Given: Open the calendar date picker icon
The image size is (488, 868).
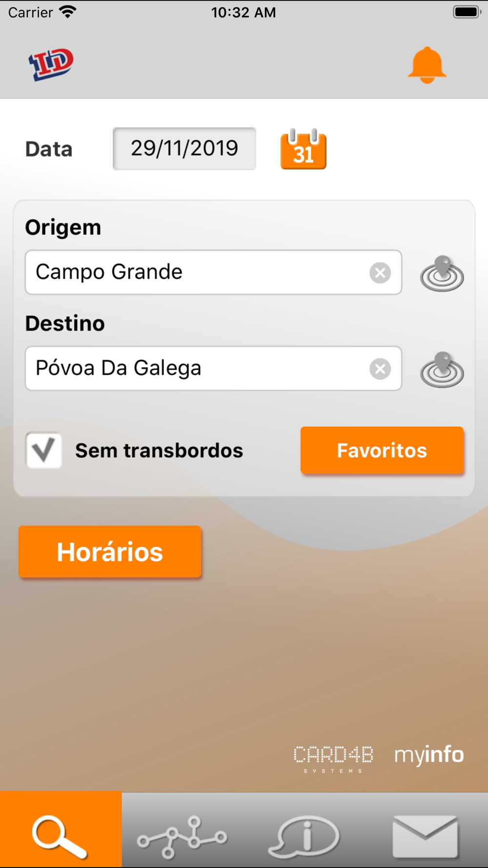Looking at the screenshot, I should 303,149.
